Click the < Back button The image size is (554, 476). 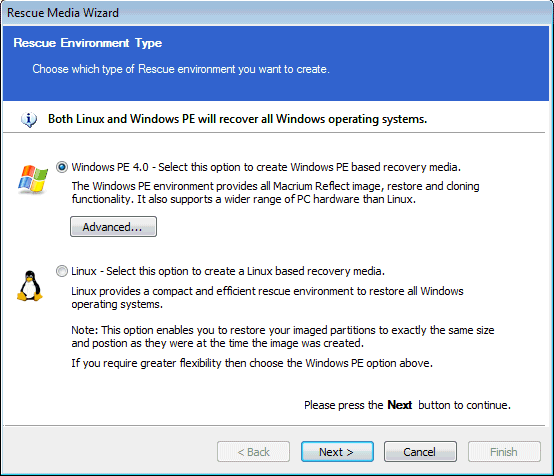click(253, 451)
